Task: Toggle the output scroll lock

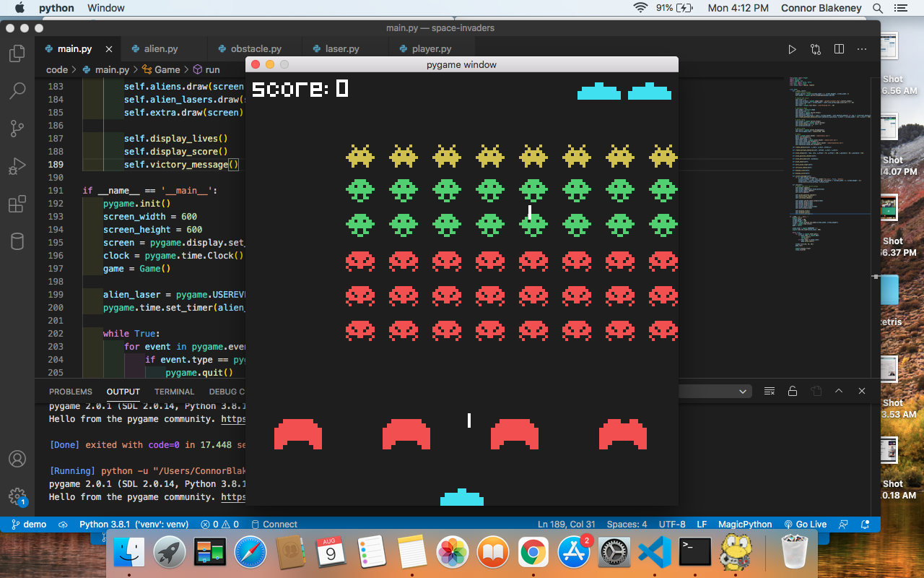Action: click(793, 391)
